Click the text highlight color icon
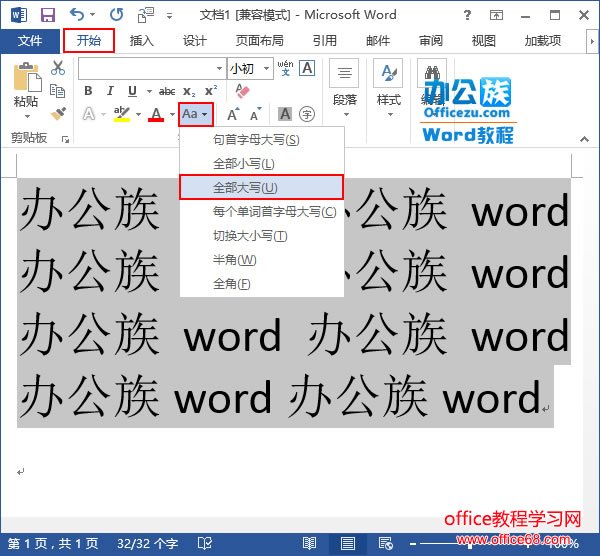 click(x=122, y=114)
